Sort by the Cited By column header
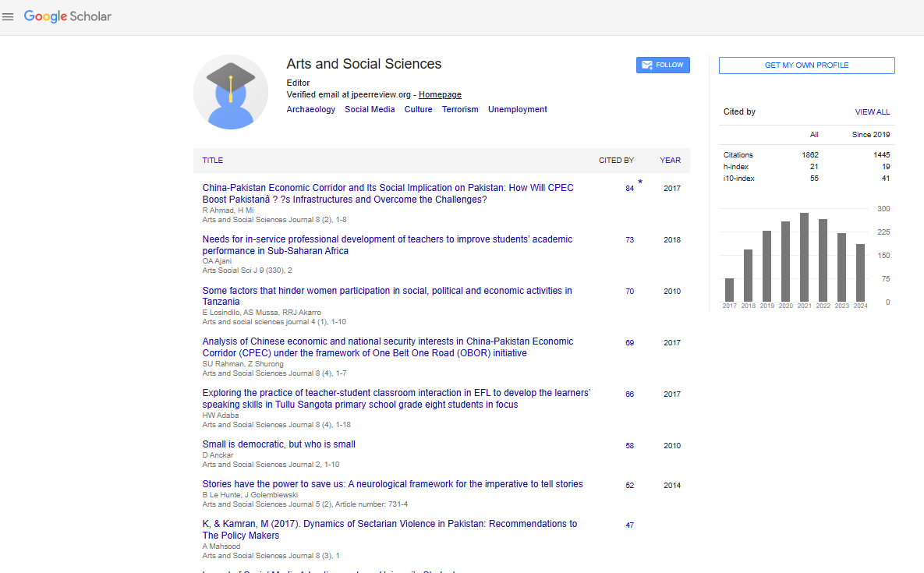924x573 pixels. [616, 161]
